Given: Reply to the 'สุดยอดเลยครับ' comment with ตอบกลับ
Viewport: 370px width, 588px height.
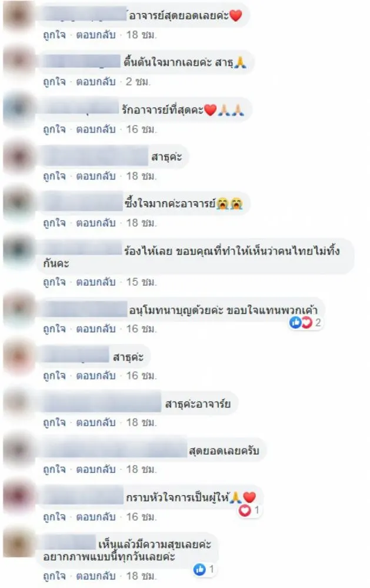Looking at the screenshot, I should tap(96, 469).
